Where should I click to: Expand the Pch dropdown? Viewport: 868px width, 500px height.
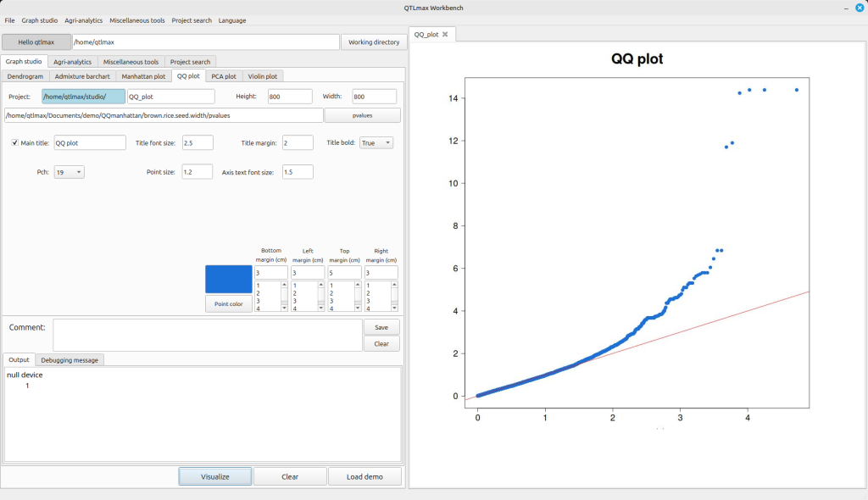pos(69,172)
